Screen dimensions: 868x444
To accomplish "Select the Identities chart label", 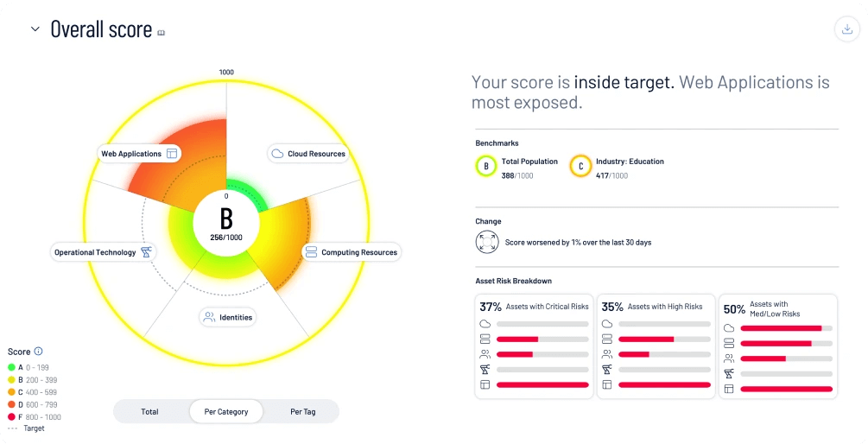I will pyautogui.click(x=228, y=317).
